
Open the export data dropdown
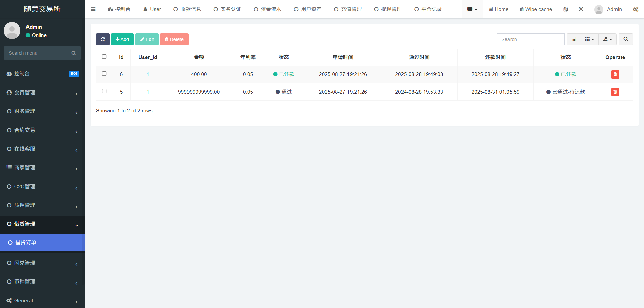pyautogui.click(x=607, y=39)
